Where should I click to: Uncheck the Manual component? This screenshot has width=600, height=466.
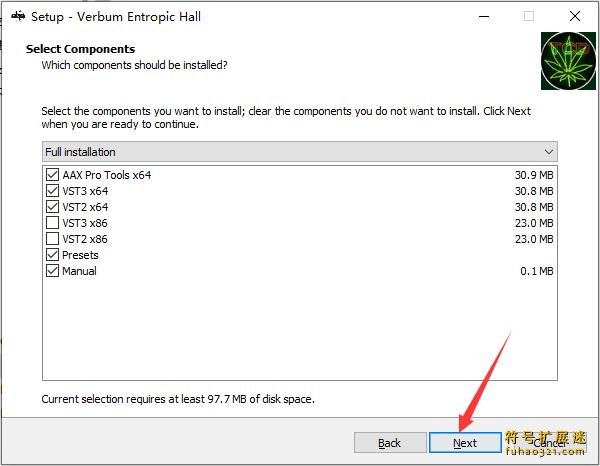[53, 271]
